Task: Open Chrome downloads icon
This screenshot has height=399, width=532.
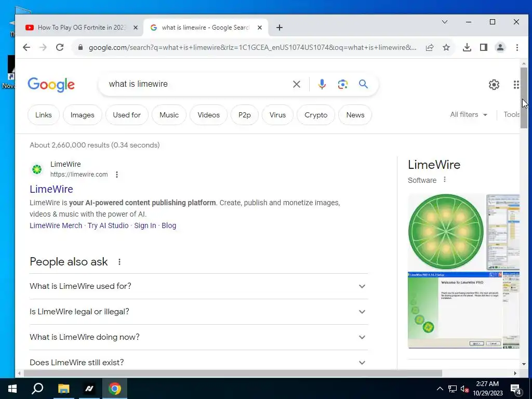Action: coord(467,47)
